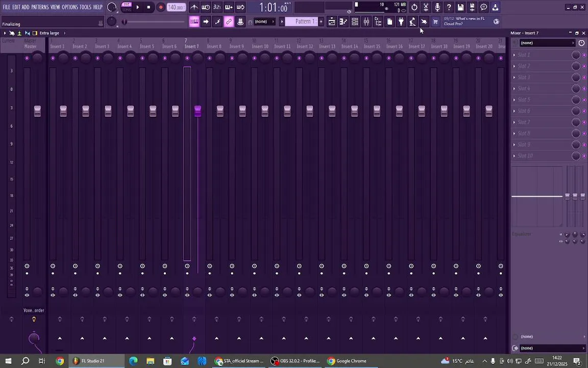Click the record button
The height and width of the screenshot is (368, 588).
[x=160, y=7]
